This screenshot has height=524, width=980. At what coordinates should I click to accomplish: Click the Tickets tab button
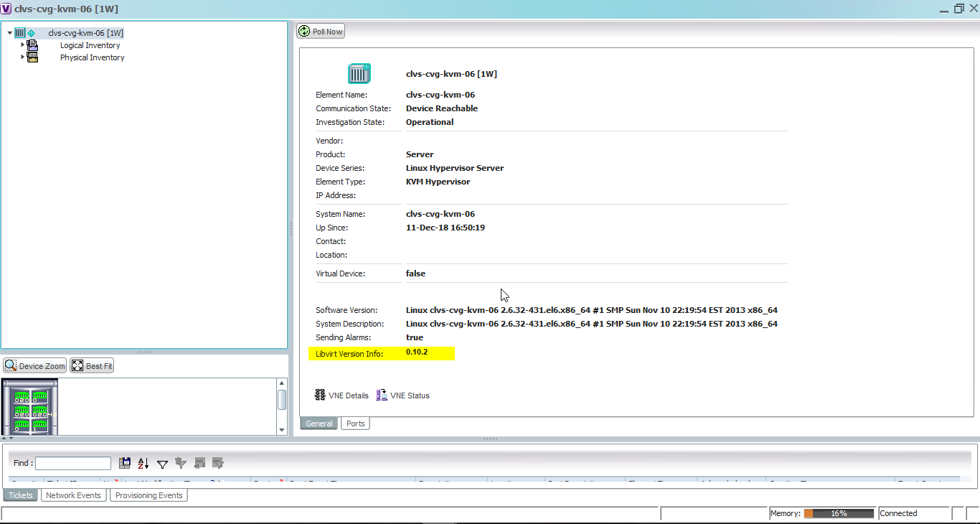(x=20, y=495)
